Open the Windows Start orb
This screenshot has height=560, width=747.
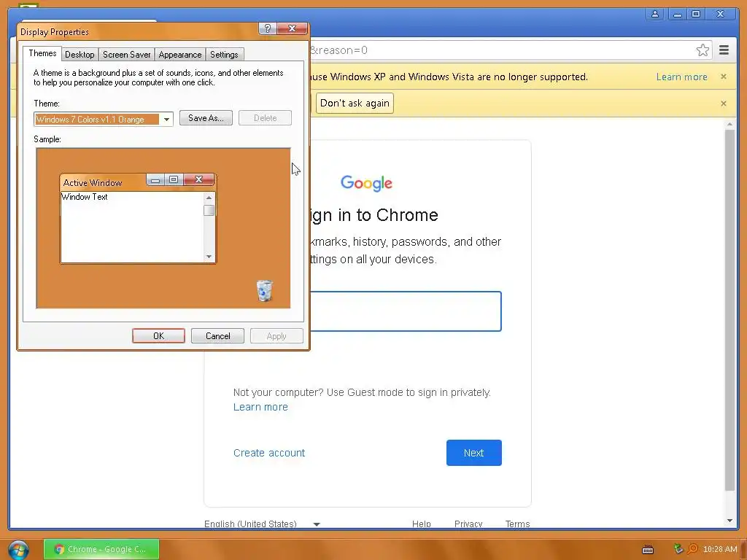(18, 550)
